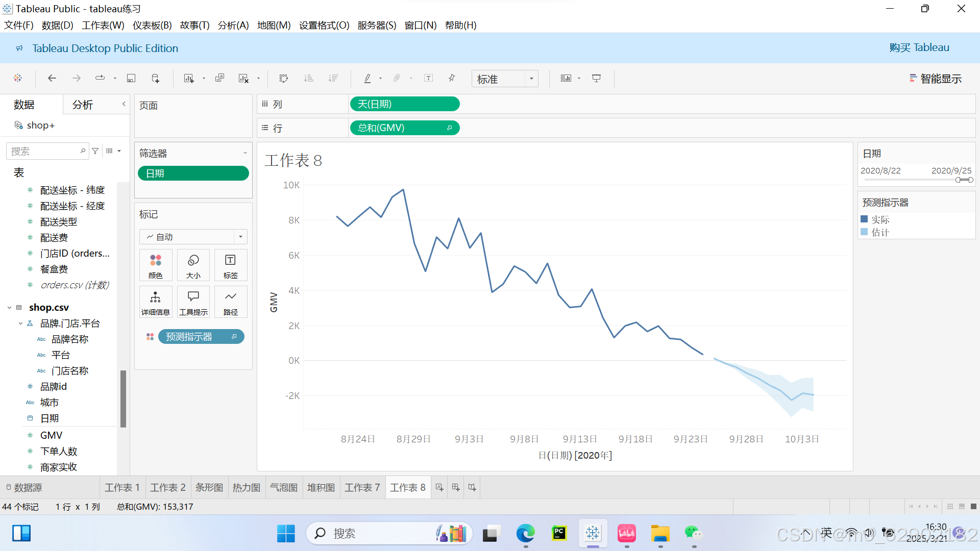Screen dimensions: 980x551
Task: Collapse the shop.csv table tree
Action: pyautogui.click(x=10, y=308)
